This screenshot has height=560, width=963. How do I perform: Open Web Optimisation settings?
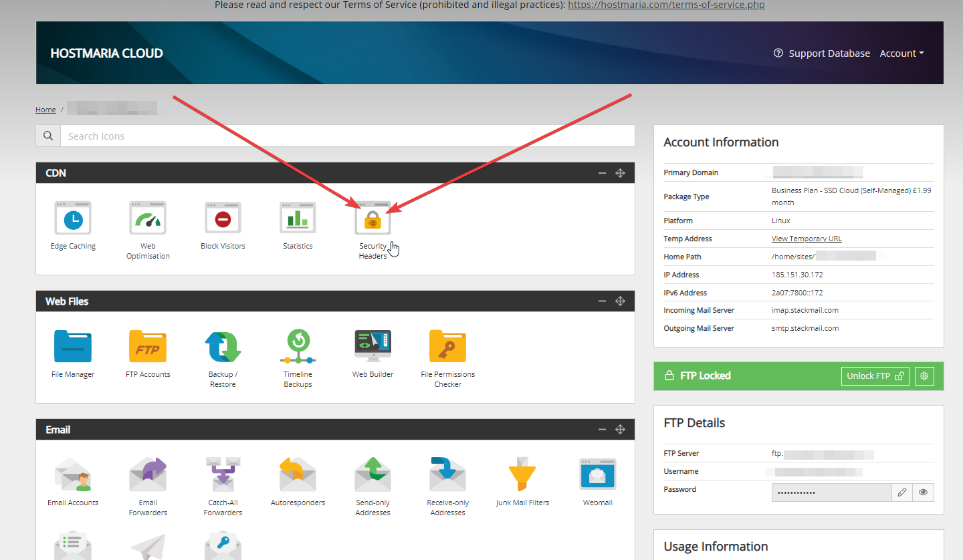click(x=148, y=219)
